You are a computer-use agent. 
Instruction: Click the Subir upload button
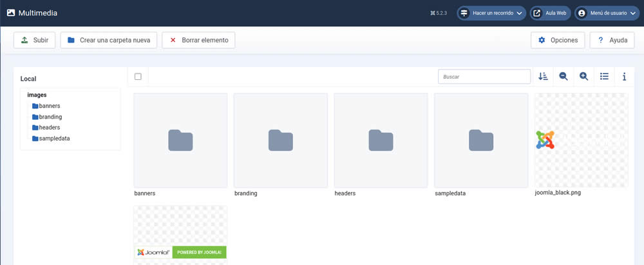coord(35,40)
